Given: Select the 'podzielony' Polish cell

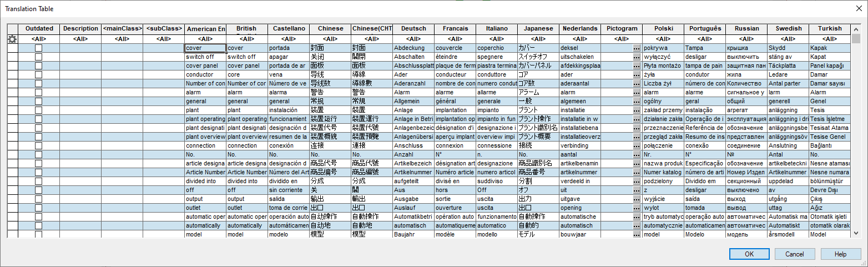Looking at the screenshot, I should (x=663, y=181).
